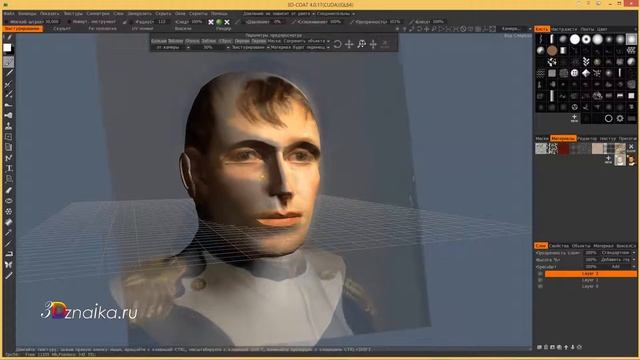Select the beige material swatch

coord(598,148)
